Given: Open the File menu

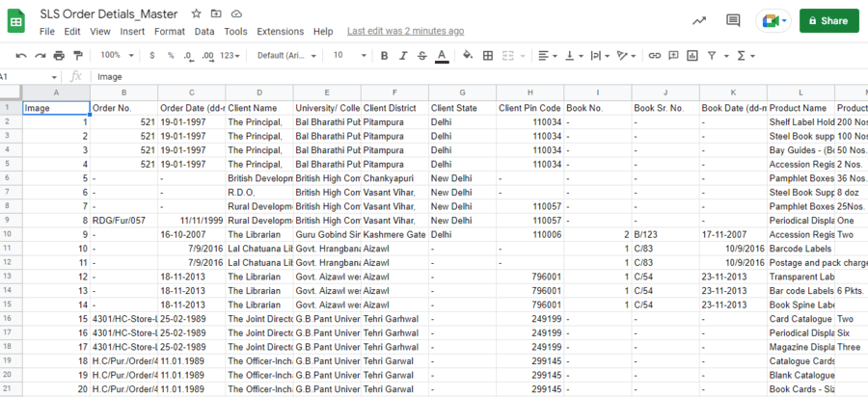Looking at the screenshot, I should tap(47, 32).
